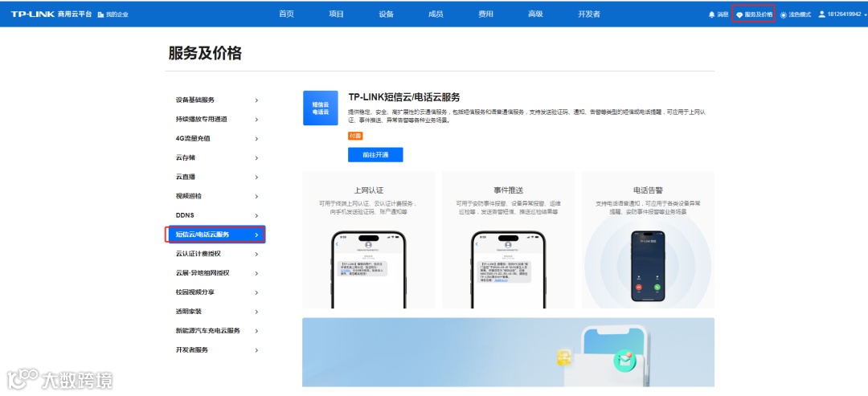Open the 首页 tab in top navigation
Image resolution: width=868 pixels, height=396 pixels.
[x=286, y=14]
